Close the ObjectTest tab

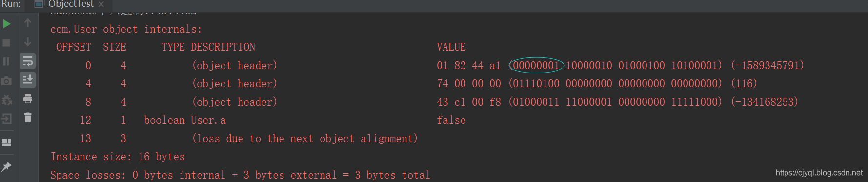[101, 4]
